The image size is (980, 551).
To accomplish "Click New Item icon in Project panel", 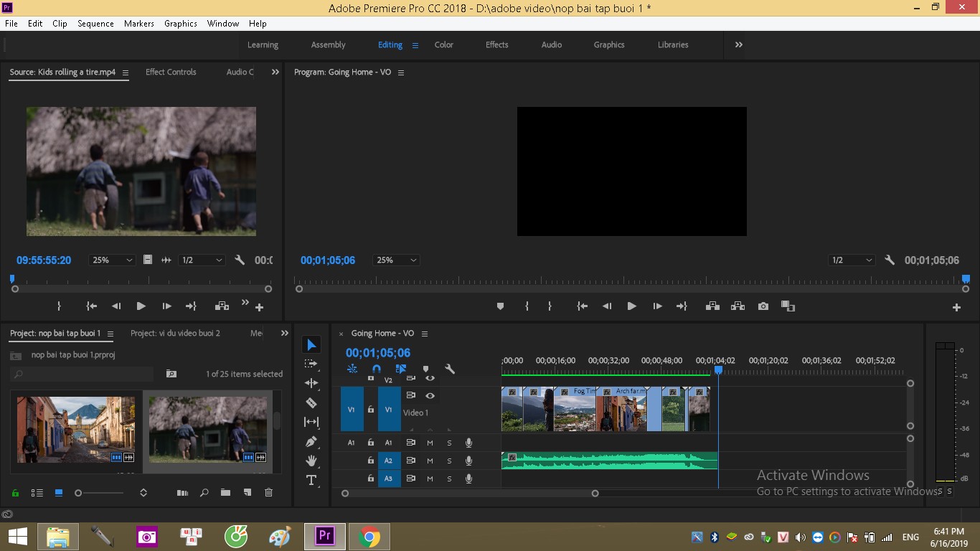I will [x=248, y=493].
